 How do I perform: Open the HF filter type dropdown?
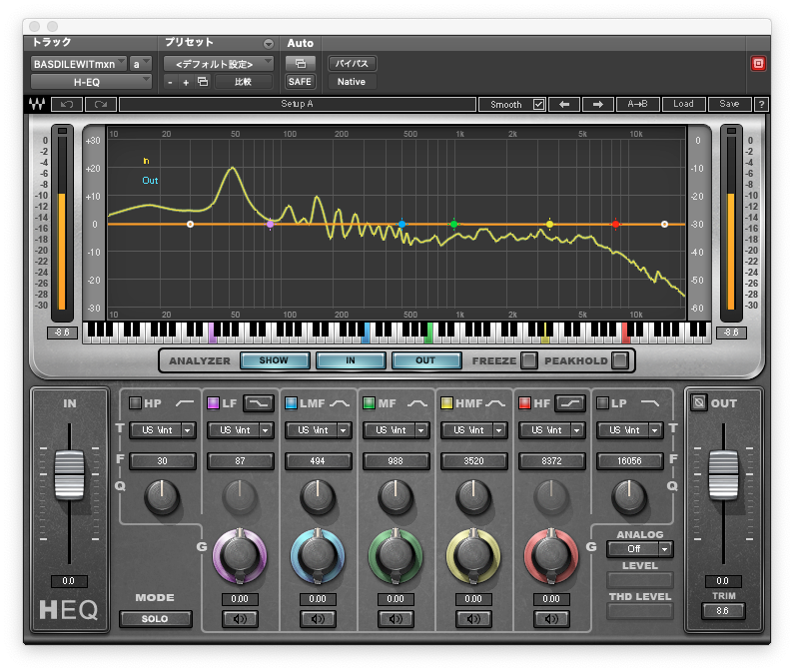tap(552, 430)
